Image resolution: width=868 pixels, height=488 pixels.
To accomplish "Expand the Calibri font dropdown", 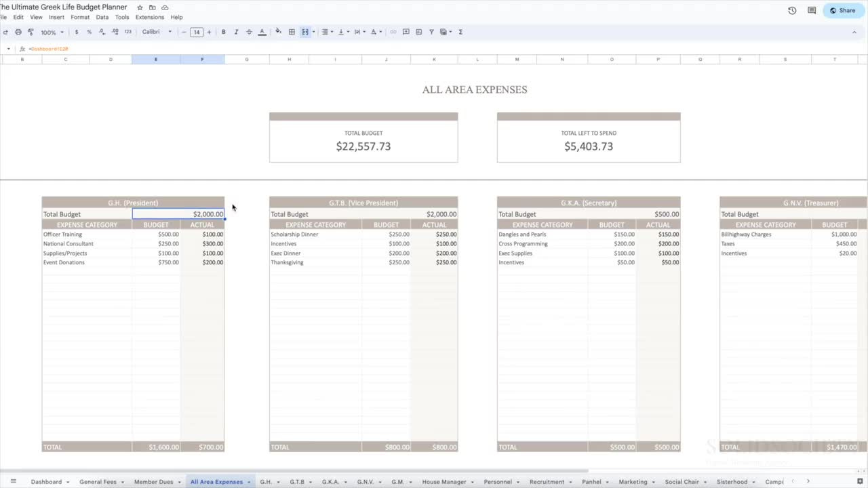I will 157,32.
